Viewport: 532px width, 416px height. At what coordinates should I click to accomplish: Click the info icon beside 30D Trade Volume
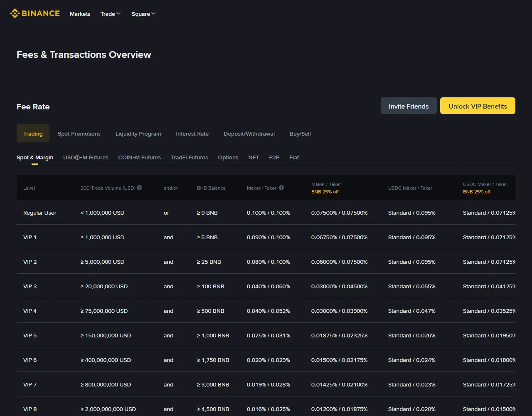(139, 188)
